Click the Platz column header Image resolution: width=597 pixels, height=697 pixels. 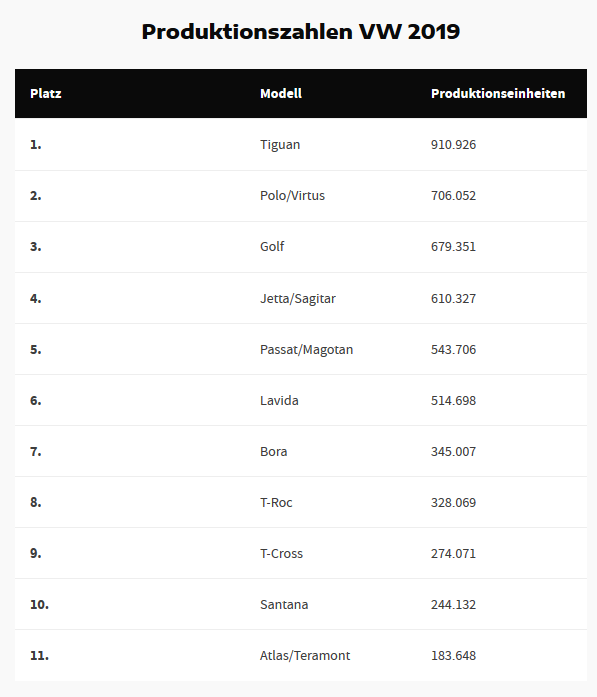point(46,93)
